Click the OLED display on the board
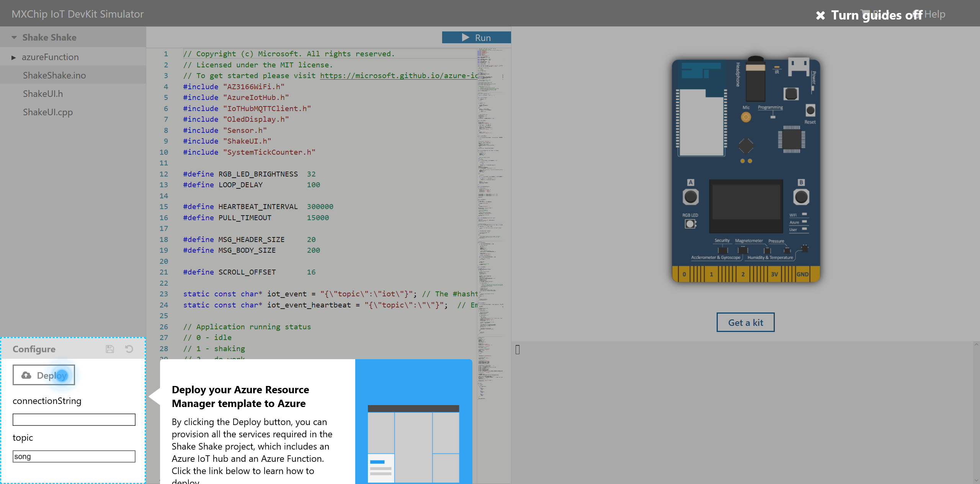 point(746,206)
